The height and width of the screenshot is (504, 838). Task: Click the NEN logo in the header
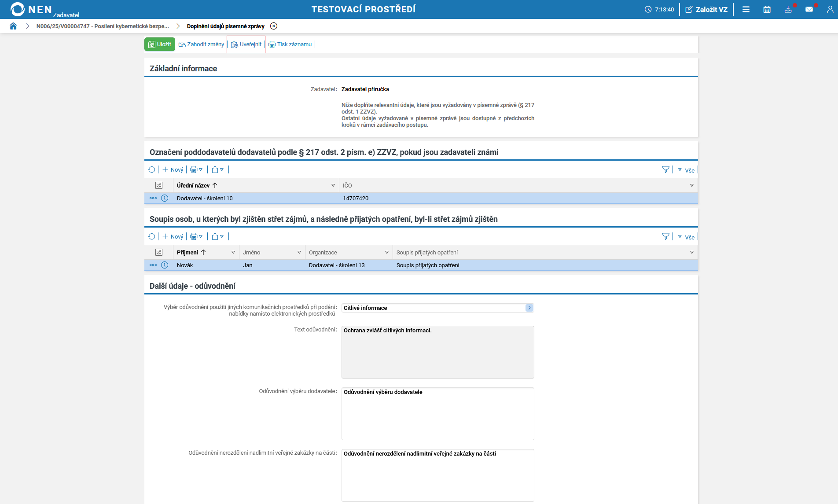32,9
